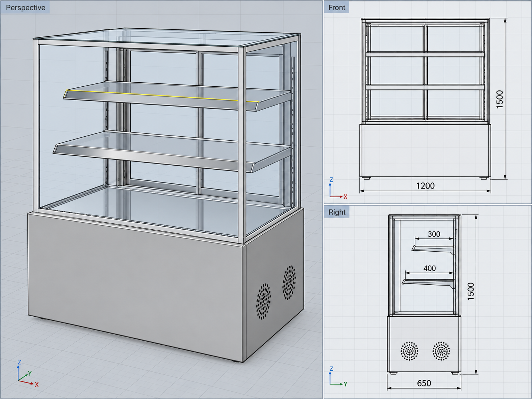Viewport: 532px width, 399px height.
Task: Pick the left vent grille in Right view
Action: pyautogui.click(x=409, y=351)
